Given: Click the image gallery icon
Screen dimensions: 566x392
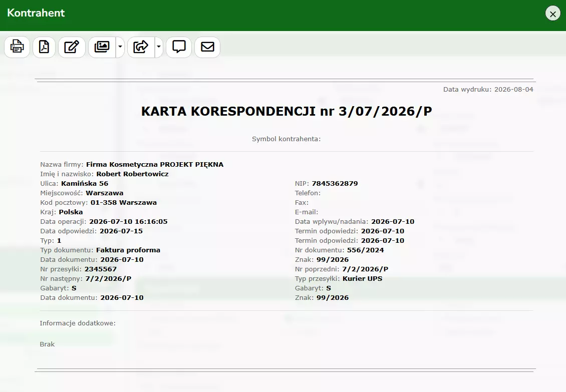Looking at the screenshot, I should click(102, 47).
